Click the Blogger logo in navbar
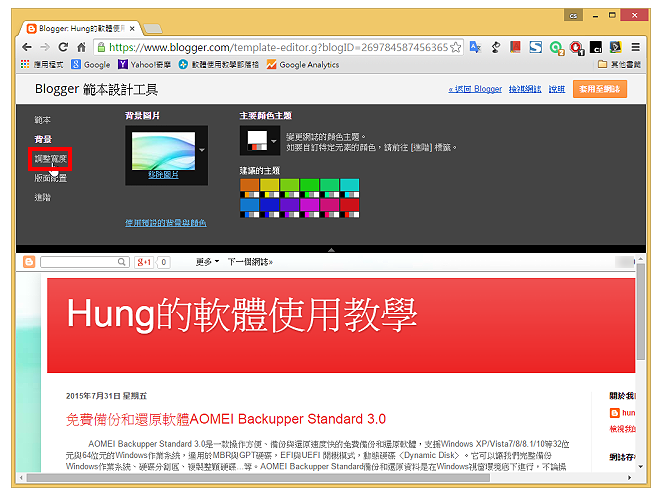This screenshot has width=660, height=496. [29, 262]
